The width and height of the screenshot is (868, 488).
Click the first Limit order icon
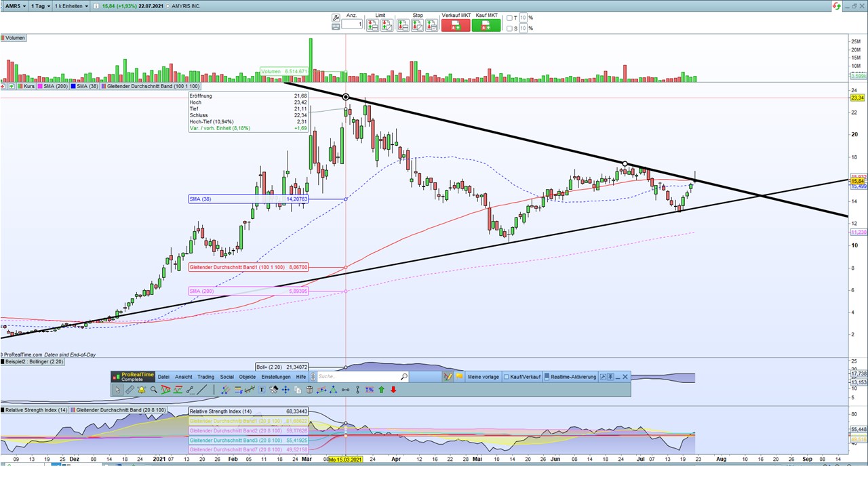372,25
